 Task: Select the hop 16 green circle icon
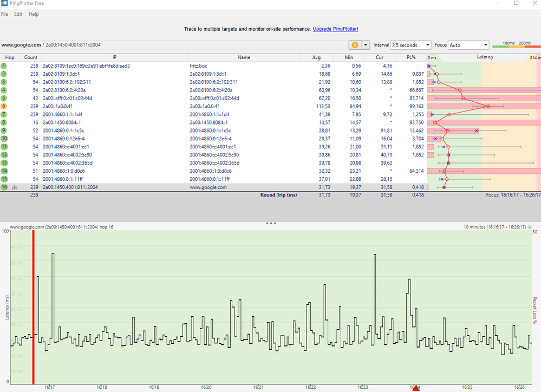[4, 187]
